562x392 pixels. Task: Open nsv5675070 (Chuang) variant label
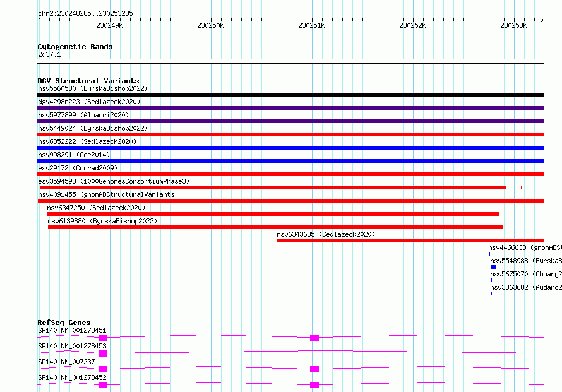(x=526, y=274)
